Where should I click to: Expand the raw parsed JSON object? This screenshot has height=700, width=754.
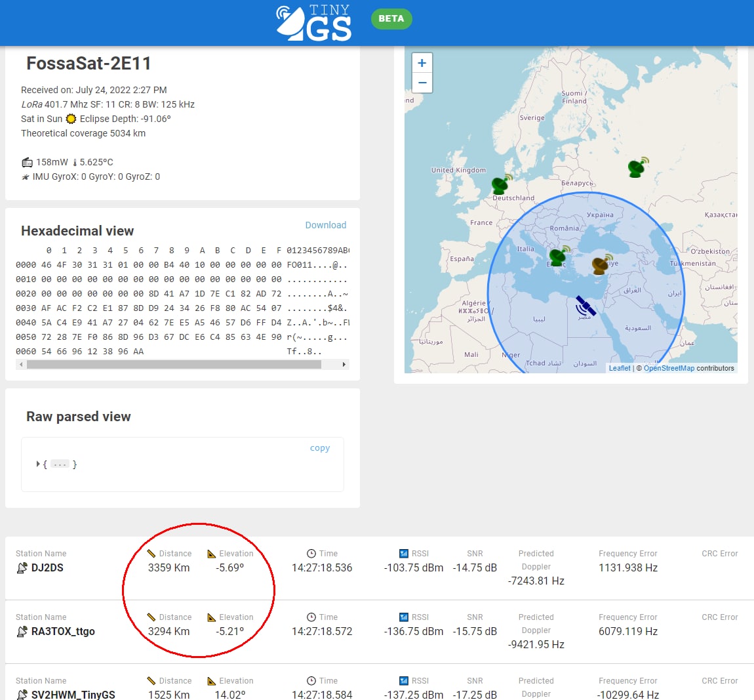38,464
